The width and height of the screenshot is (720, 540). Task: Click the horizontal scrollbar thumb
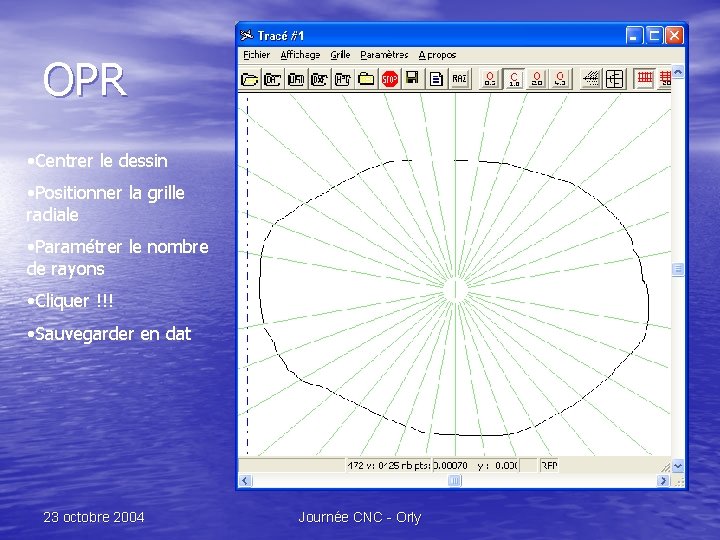pos(455,481)
